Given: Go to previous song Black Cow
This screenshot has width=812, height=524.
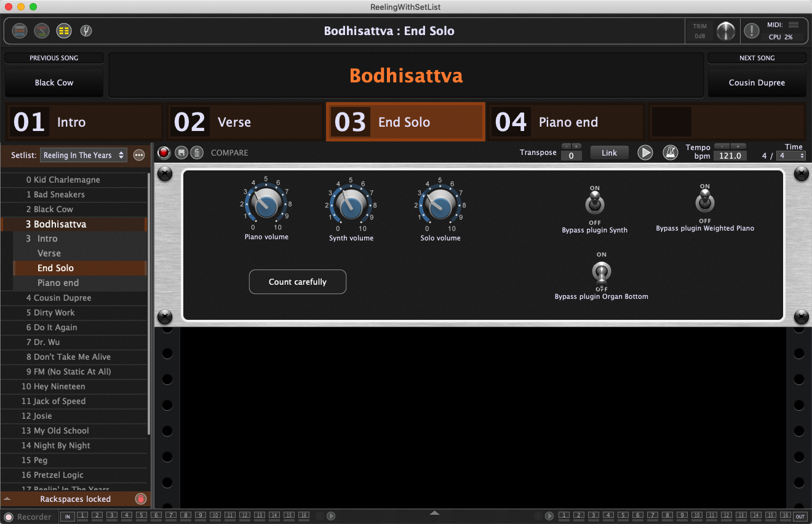Looking at the screenshot, I should point(54,82).
